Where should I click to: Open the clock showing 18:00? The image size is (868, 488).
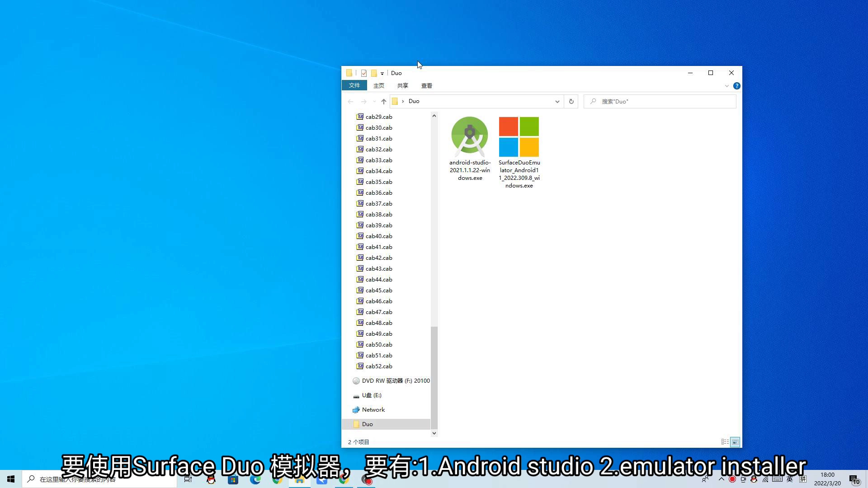click(x=827, y=479)
